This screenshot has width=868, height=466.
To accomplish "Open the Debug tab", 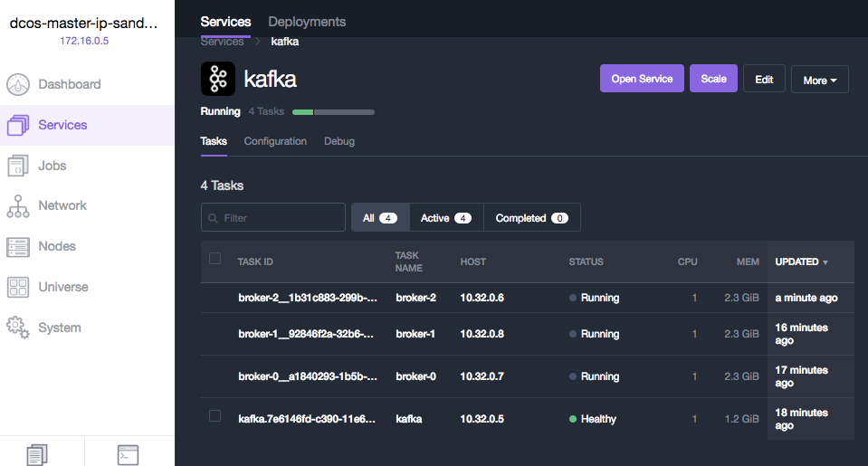I will coord(339,141).
